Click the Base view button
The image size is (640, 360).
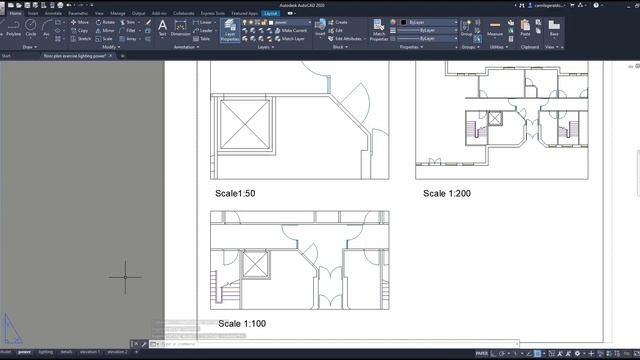coord(554,28)
